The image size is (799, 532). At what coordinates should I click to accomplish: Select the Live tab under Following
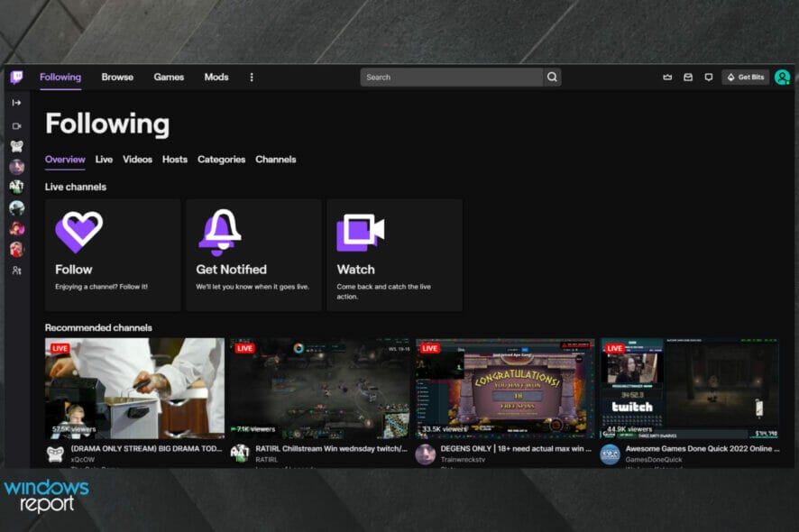[x=104, y=160]
